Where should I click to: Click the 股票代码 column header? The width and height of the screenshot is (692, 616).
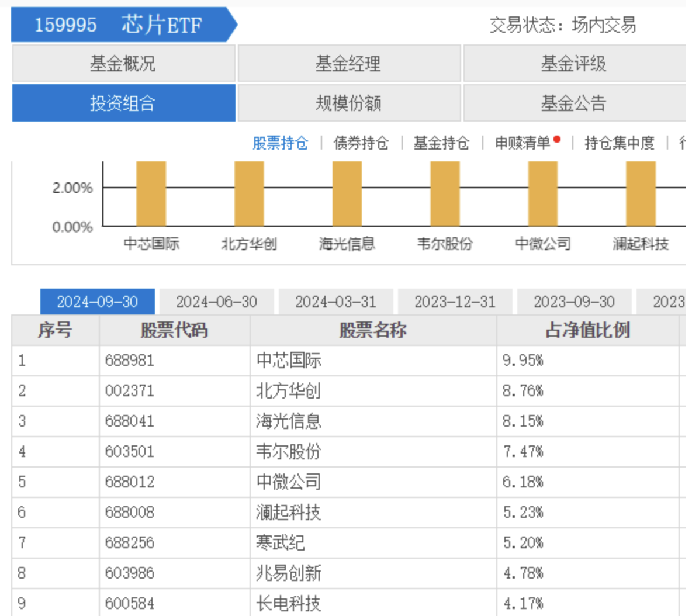174,330
